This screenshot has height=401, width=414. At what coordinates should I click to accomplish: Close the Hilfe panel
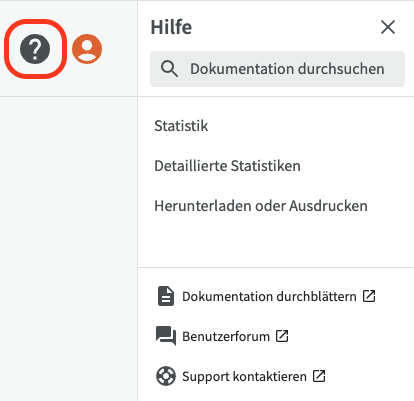click(x=388, y=27)
